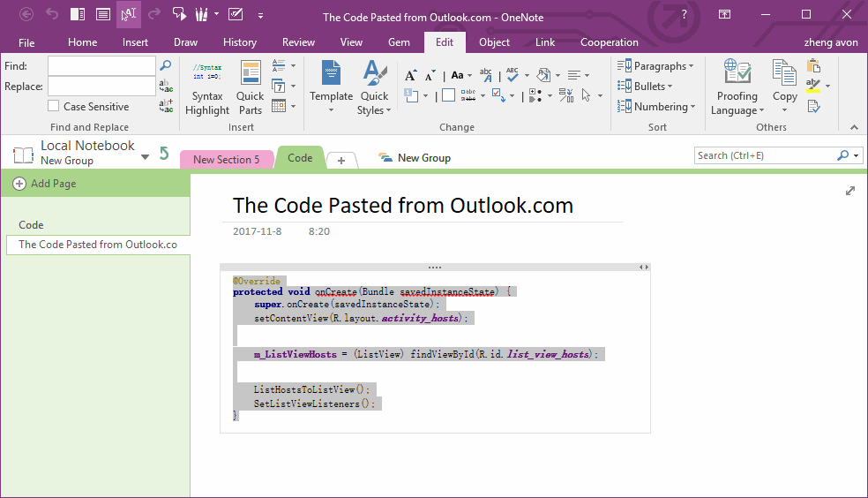Image resolution: width=868 pixels, height=498 pixels.
Task: Open the History tab
Action: coord(240,42)
